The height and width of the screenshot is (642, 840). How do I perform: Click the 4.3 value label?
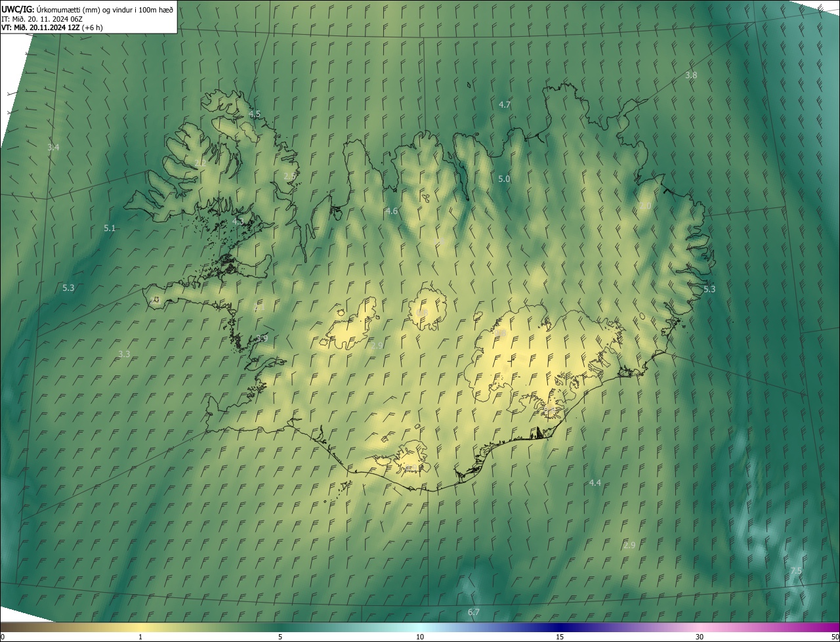[238, 222]
